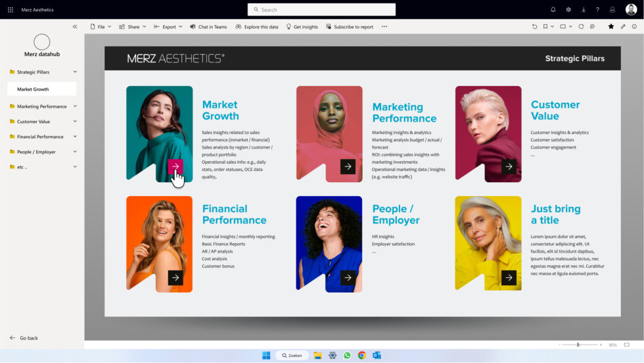Click the favorite star icon

tap(611, 27)
